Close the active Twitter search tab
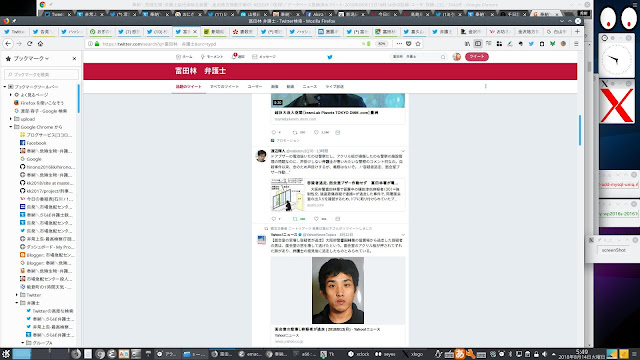The height and width of the screenshot is (360, 640). 195,31
